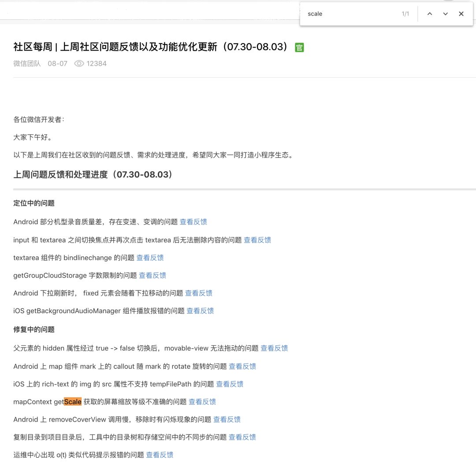Close the find bar
Viewport: 476px width, 470px height.
tap(461, 14)
